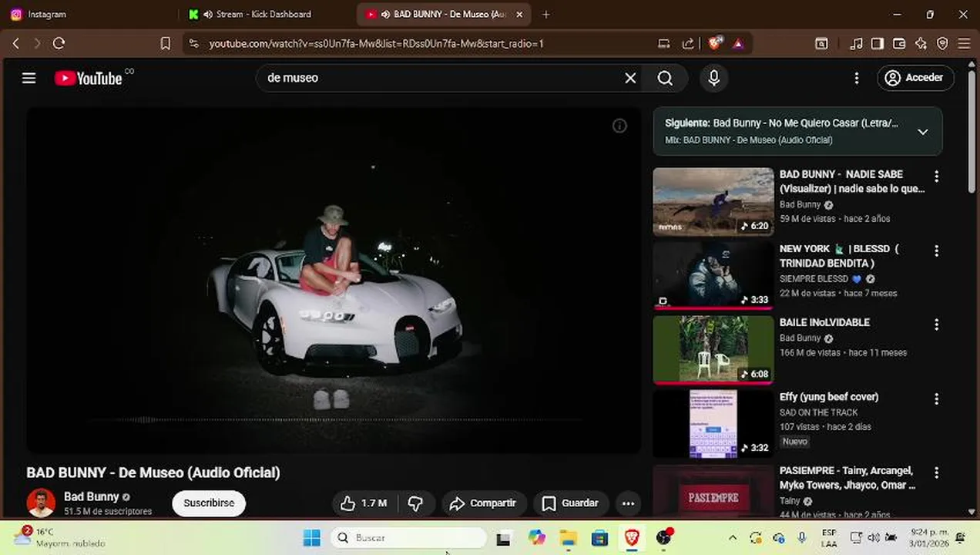The image size is (980, 555).
Task: Go to the YouTube home logo
Action: click(x=89, y=78)
